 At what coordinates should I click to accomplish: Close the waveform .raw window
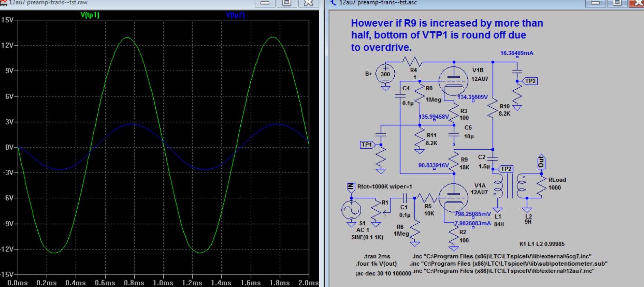point(308,3)
